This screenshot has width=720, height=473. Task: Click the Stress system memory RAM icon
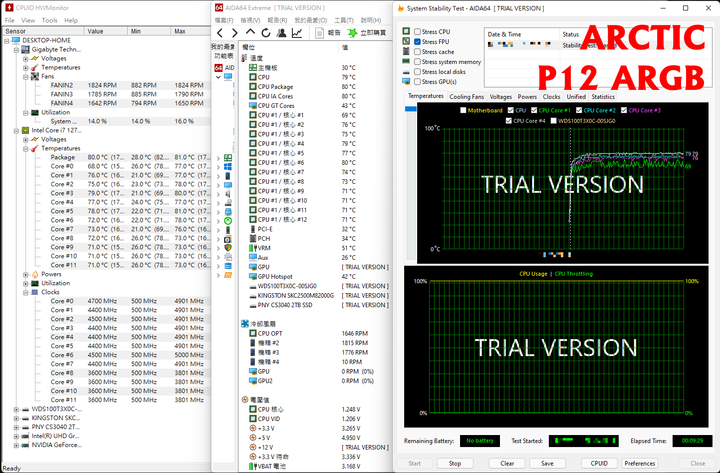pyautogui.click(x=406, y=61)
